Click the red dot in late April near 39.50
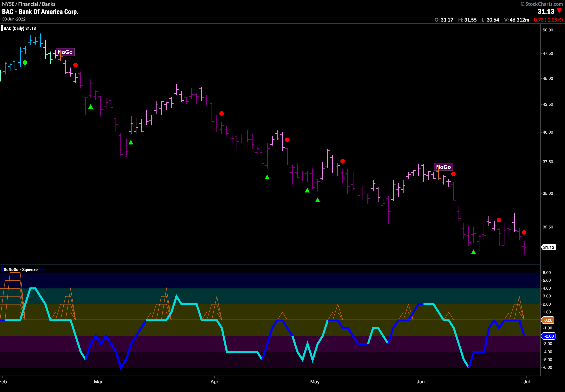Image resolution: width=565 pixels, height=392 pixels. (287, 140)
